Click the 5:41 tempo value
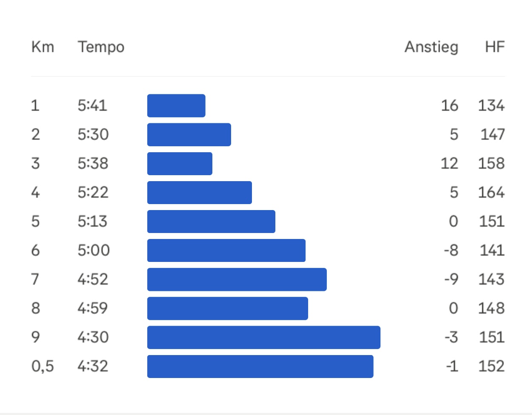Viewport: 532px width, 415px height. pyautogui.click(x=92, y=105)
